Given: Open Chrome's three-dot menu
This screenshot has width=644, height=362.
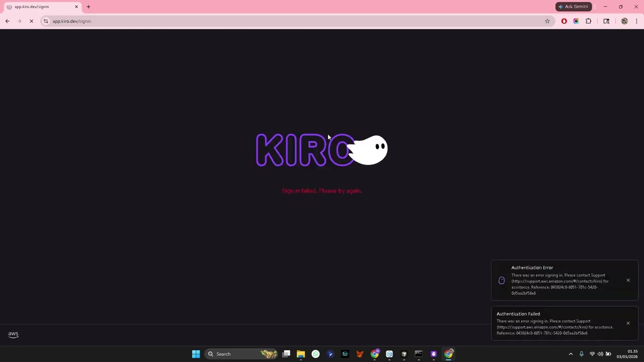Looking at the screenshot, I should coord(636,21).
